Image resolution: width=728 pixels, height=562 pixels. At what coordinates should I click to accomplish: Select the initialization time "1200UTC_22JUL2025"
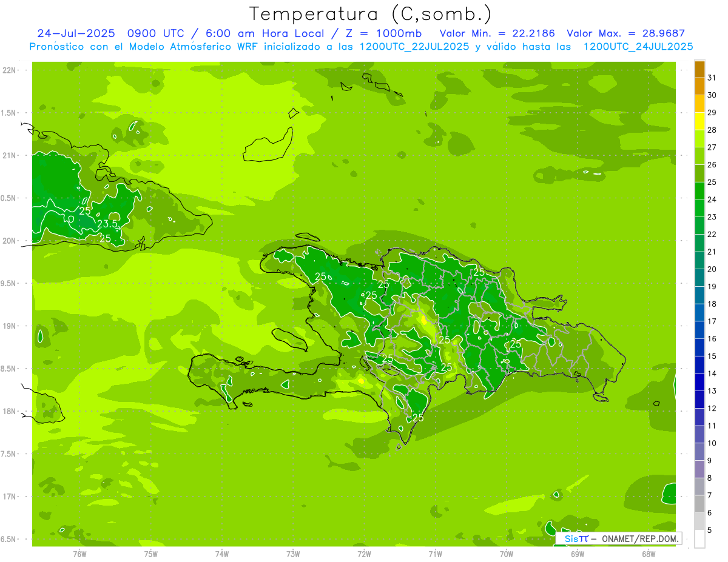414,47
